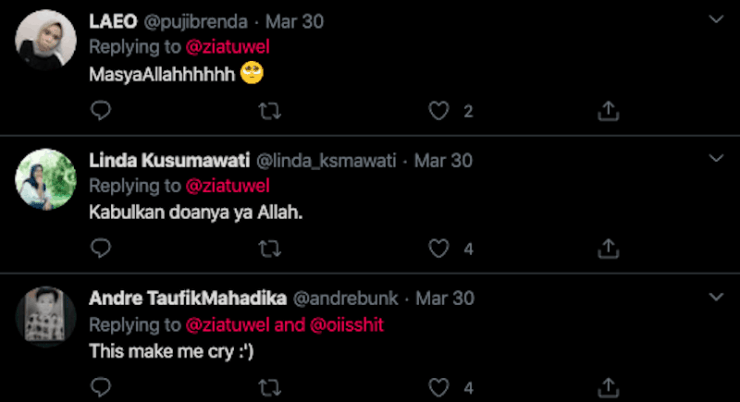The height and width of the screenshot is (402, 740).
Task: Click Andre TaufikMahadika's avatar picture
Action: [46, 316]
